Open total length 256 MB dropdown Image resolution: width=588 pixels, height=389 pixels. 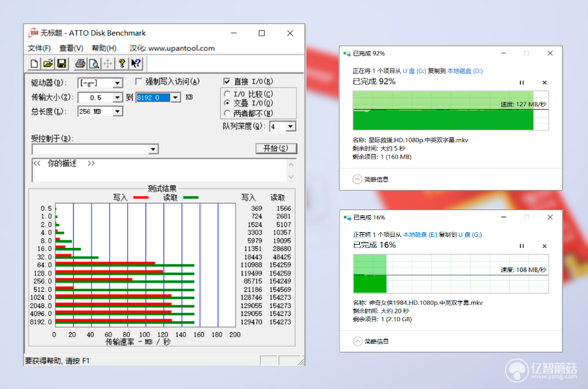pyautogui.click(x=118, y=112)
